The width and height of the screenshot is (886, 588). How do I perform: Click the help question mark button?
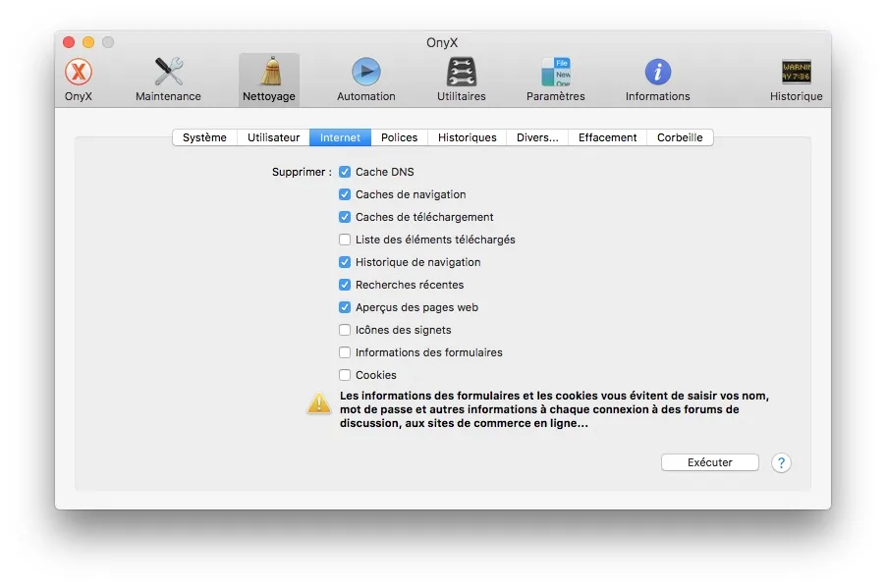coord(781,463)
